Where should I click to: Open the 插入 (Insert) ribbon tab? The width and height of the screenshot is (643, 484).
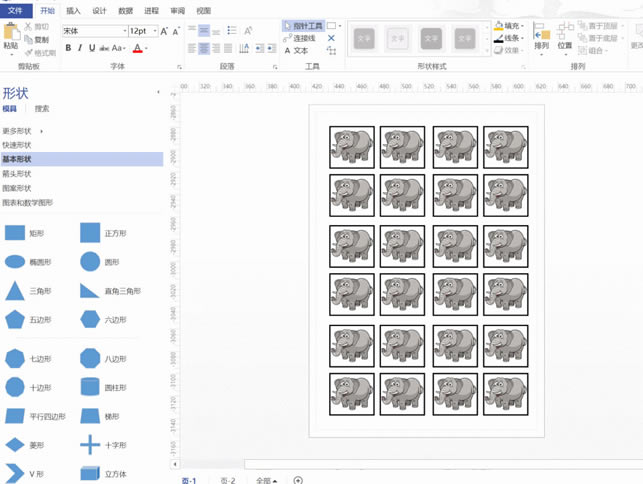coord(74,10)
